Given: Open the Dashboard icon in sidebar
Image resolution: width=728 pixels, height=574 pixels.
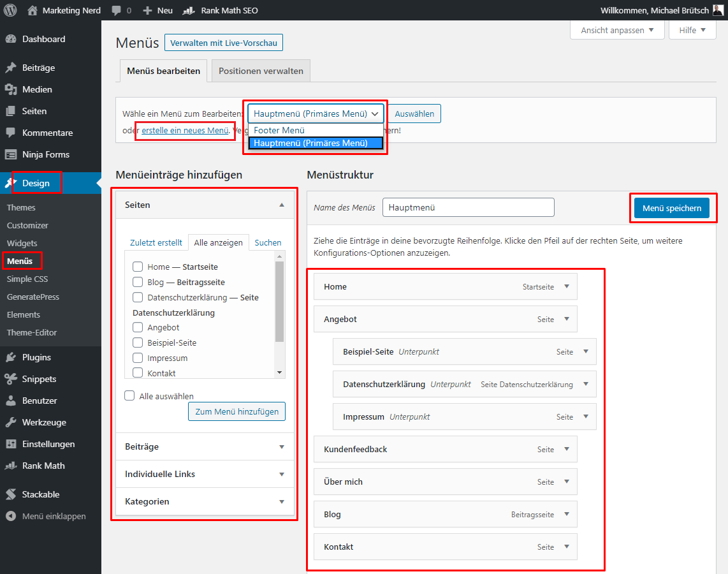Looking at the screenshot, I should (11, 39).
